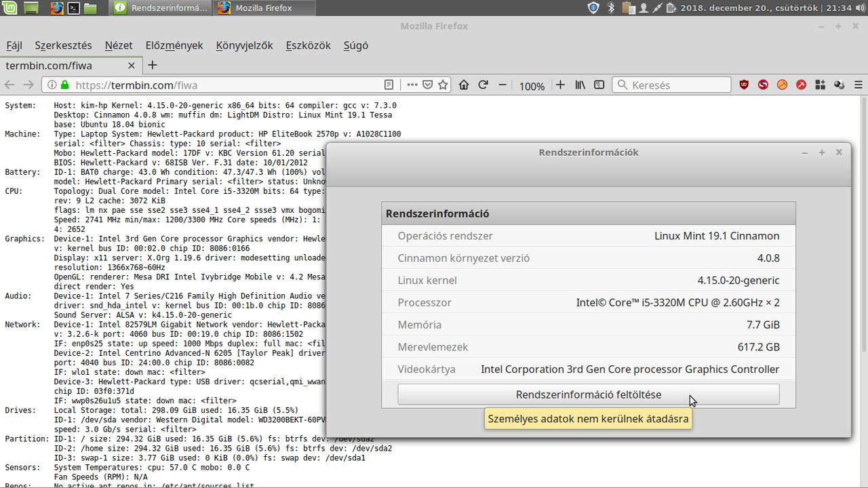The height and width of the screenshot is (488, 868).
Task: Open a new Firefox tab
Action: (x=153, y=65)
